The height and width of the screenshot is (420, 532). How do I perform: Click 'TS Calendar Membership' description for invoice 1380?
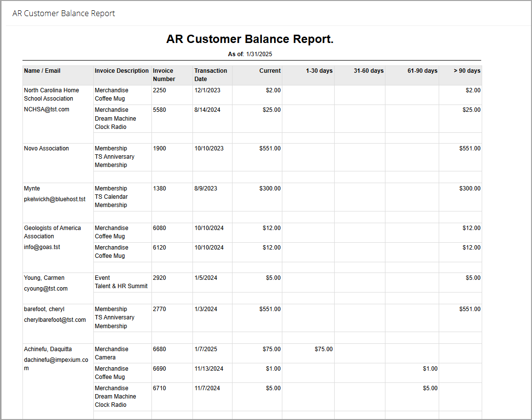pyautogui.click(x=111, y=201)
